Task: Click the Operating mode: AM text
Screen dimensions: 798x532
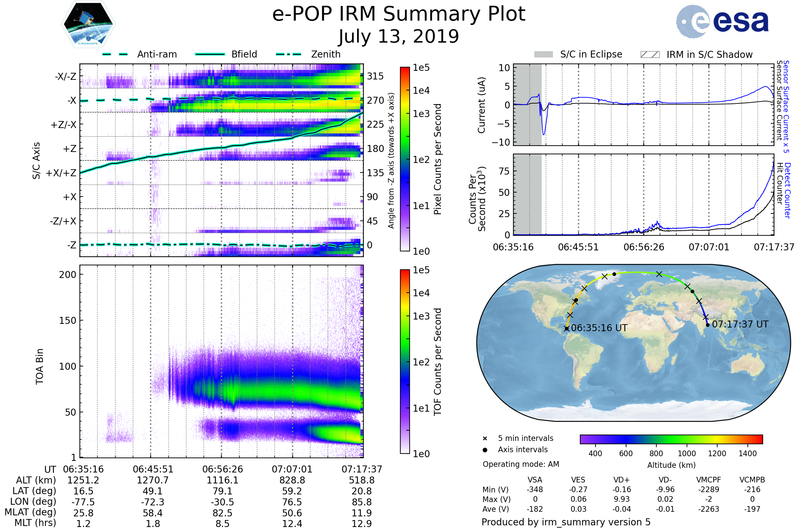Action: [521, 464]
